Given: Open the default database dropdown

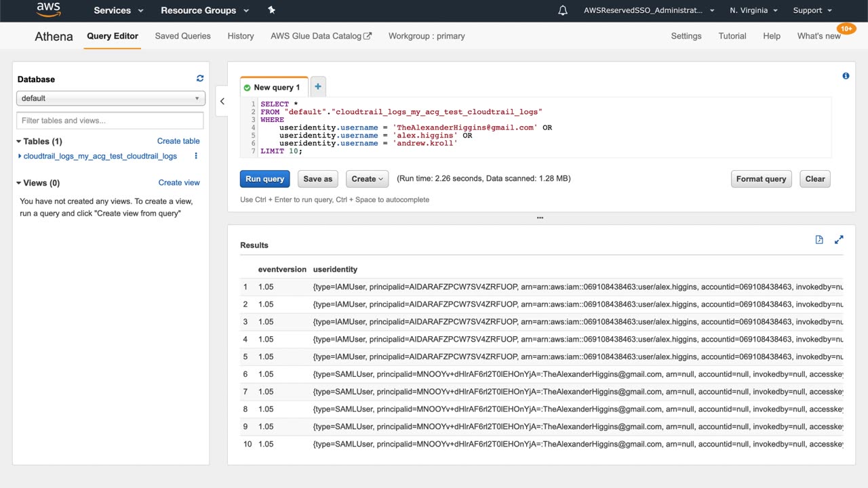Looking at the screenshot, I should tap(111, 98).
